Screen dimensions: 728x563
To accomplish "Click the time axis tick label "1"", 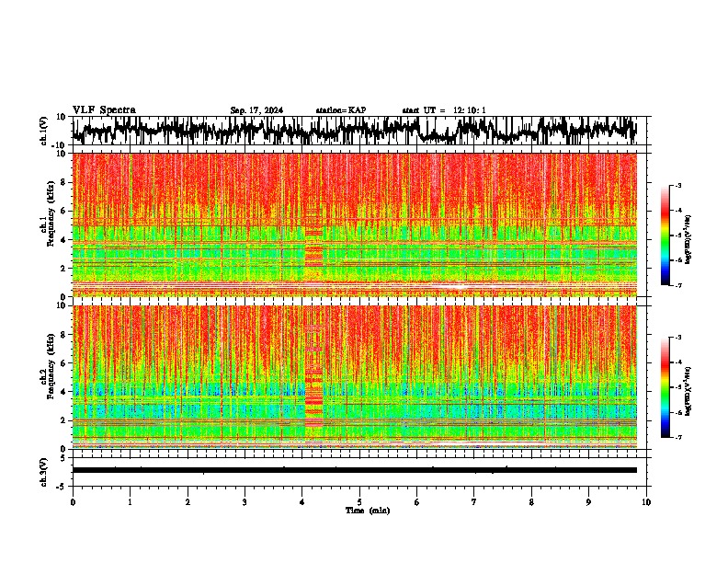I will [x=130, y=502].
